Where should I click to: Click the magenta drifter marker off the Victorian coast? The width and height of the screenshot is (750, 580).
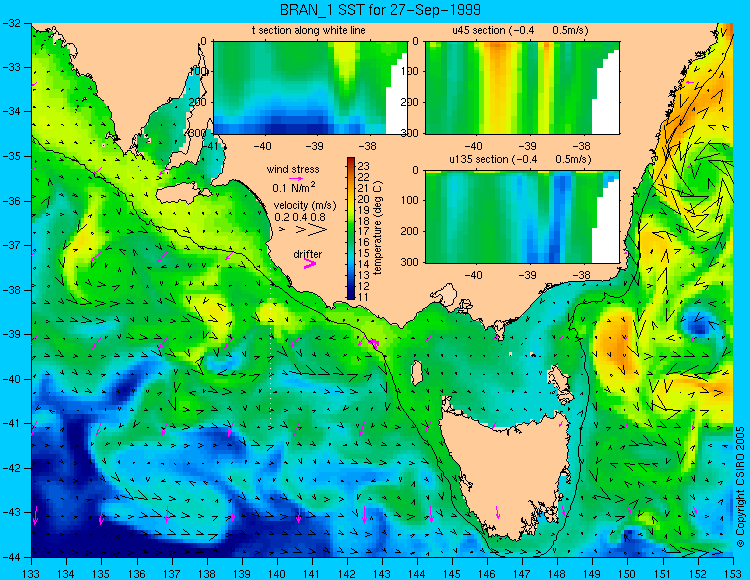click(x=374, y=342)
